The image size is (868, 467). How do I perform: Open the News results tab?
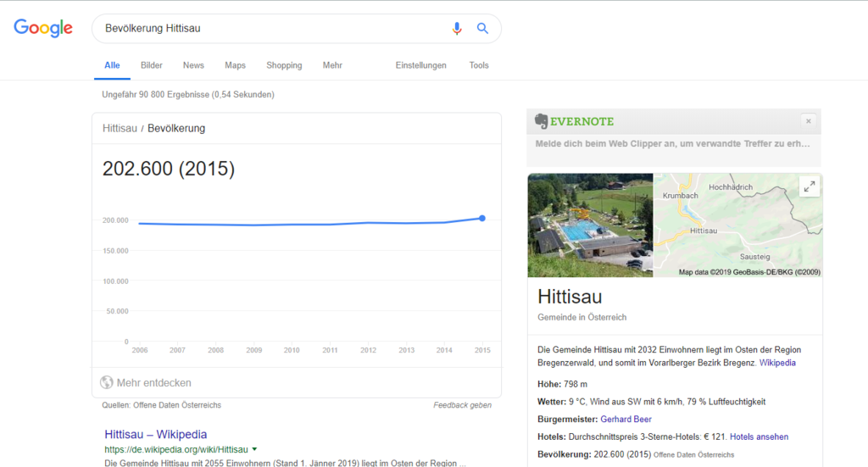[193, 65]
